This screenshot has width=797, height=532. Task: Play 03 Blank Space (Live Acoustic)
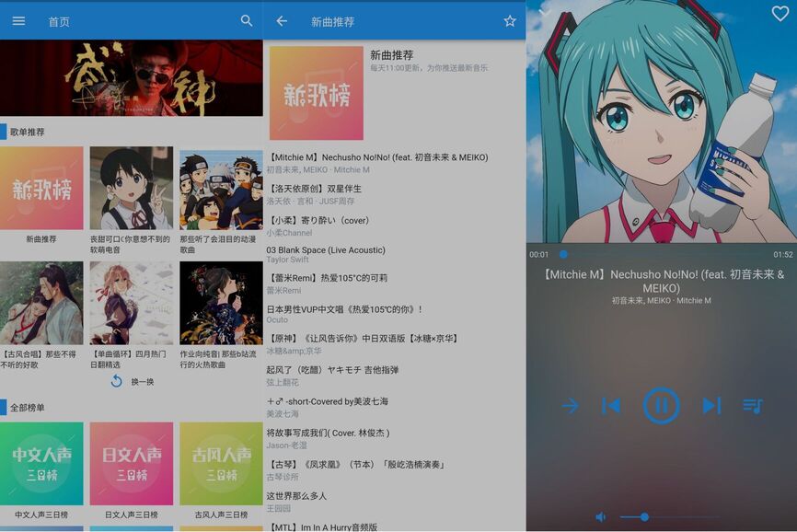395,255
